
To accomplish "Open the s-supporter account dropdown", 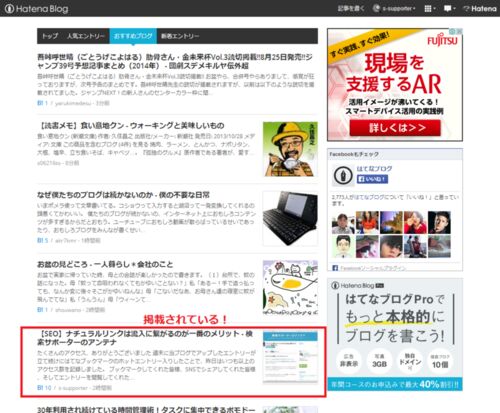I will [x=394, y=8].
